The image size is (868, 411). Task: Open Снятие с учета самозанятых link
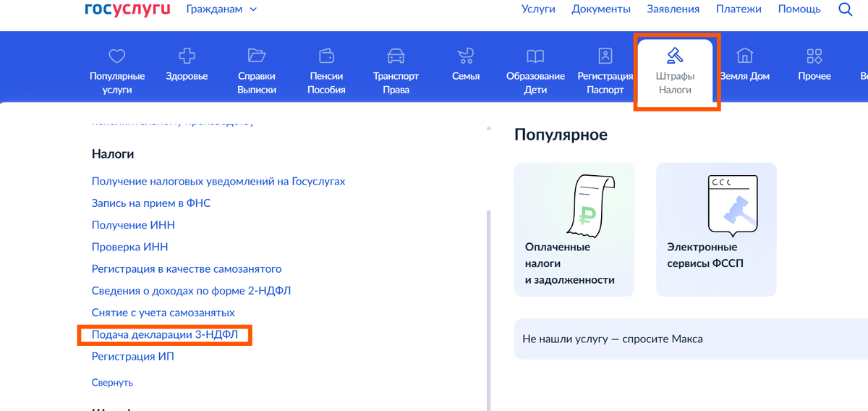pyautogui.click(x=163, y=313)
